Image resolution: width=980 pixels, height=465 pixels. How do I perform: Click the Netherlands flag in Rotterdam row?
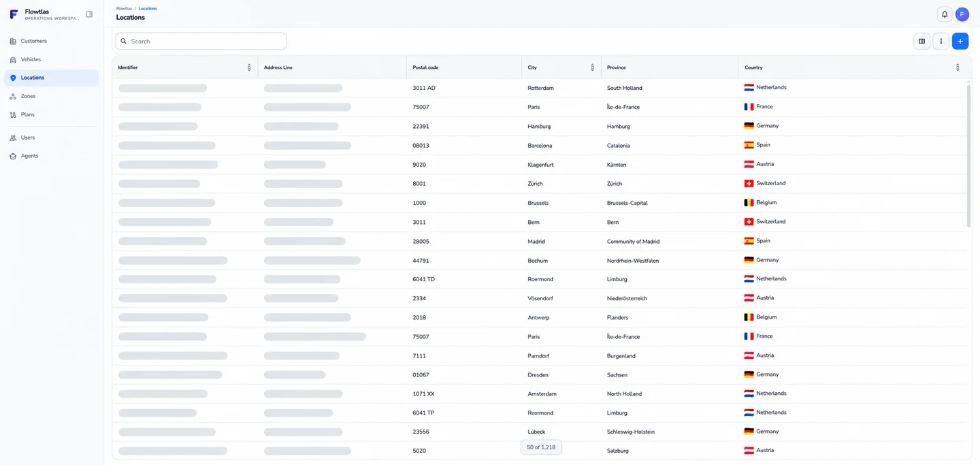[749, 88]
